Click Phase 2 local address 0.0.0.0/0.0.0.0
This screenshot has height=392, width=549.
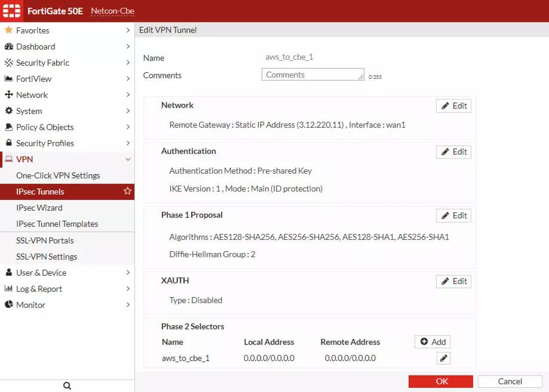tap(269, 358)
